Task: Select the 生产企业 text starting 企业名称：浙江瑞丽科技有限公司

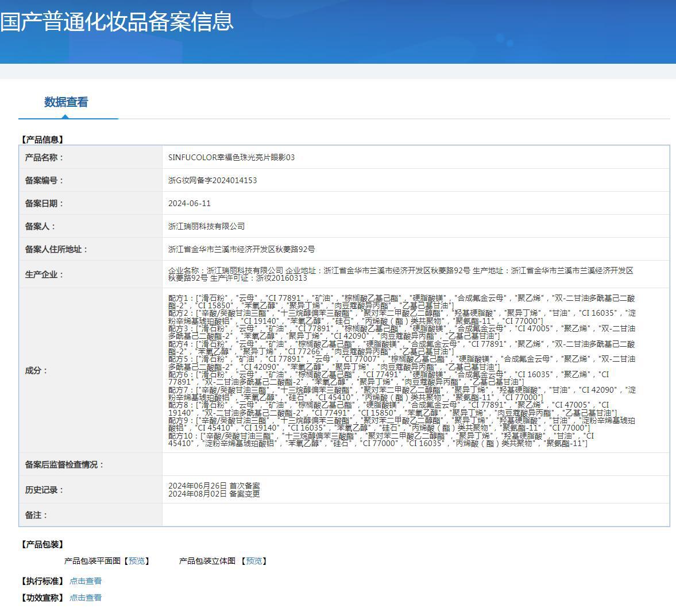Action: click(x=400, y=274)
